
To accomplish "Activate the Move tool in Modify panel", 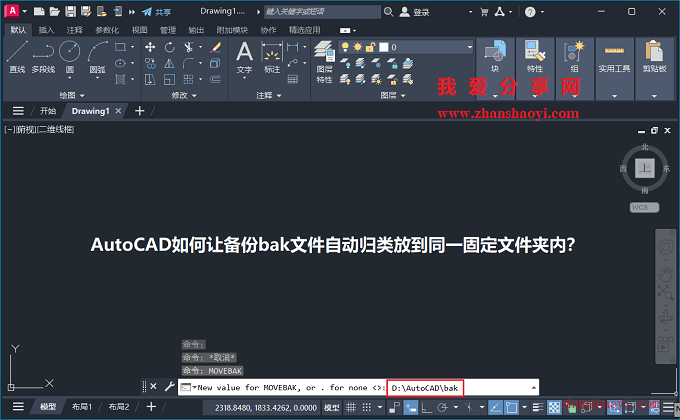I will click(150, 47).
